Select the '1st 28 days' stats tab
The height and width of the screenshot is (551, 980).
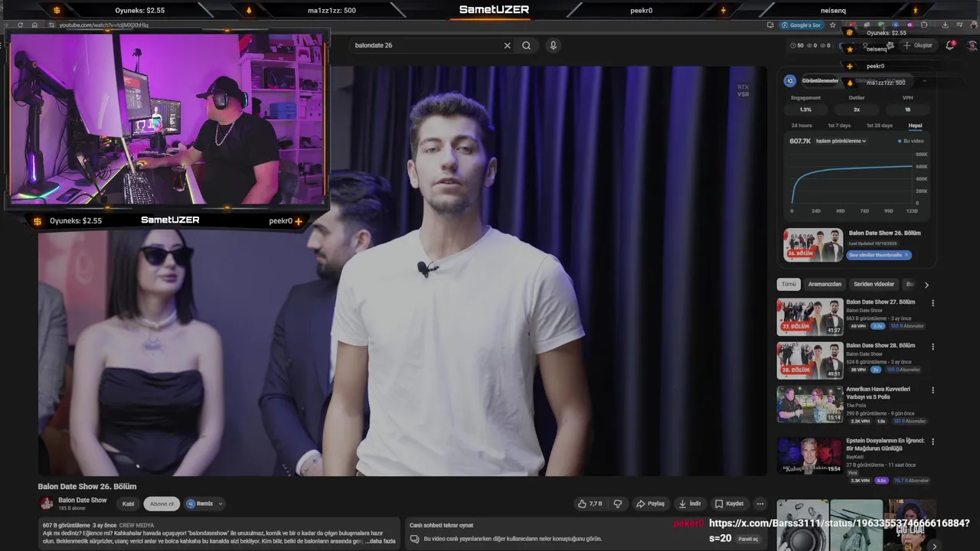pos(879,126)
